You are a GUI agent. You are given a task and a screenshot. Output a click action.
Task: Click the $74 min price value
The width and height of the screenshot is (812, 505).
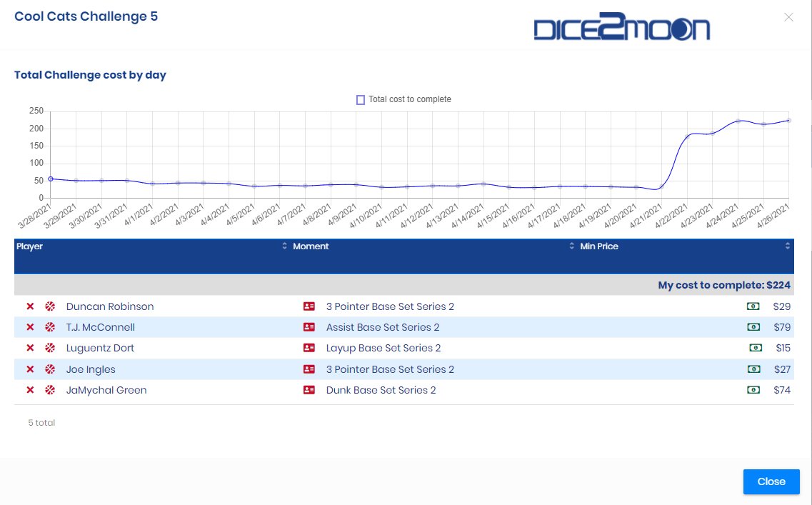(782, 389)
